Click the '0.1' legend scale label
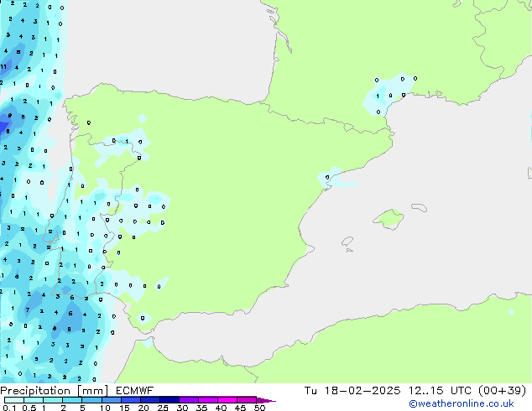Image resolution: width=532 pixels, height=411 pixels. [x=9, y=408]
